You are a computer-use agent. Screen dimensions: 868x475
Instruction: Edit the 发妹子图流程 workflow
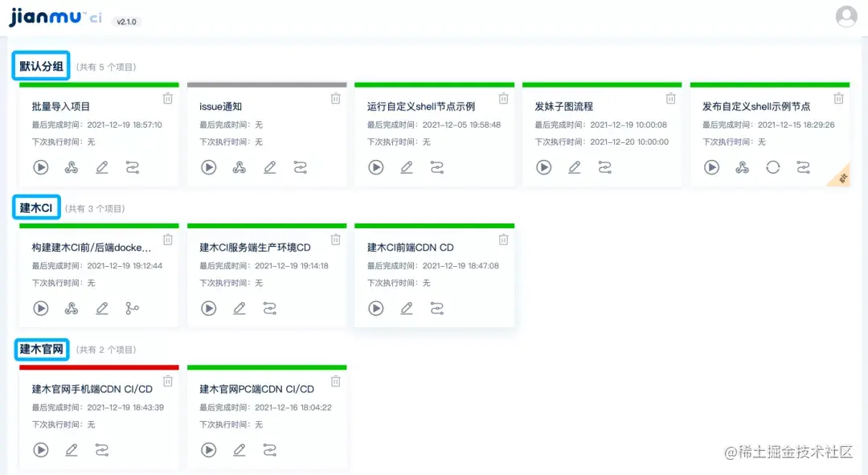(574, 167)
